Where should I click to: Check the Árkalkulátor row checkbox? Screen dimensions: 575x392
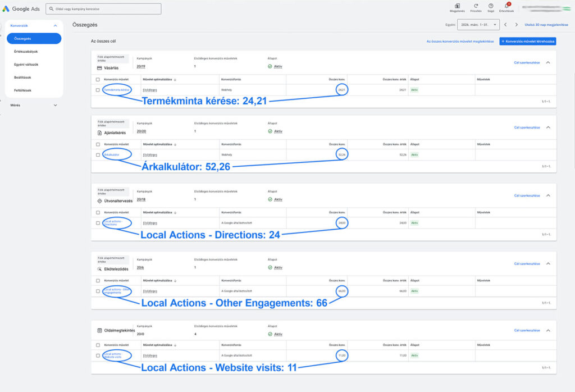(98, 155)
